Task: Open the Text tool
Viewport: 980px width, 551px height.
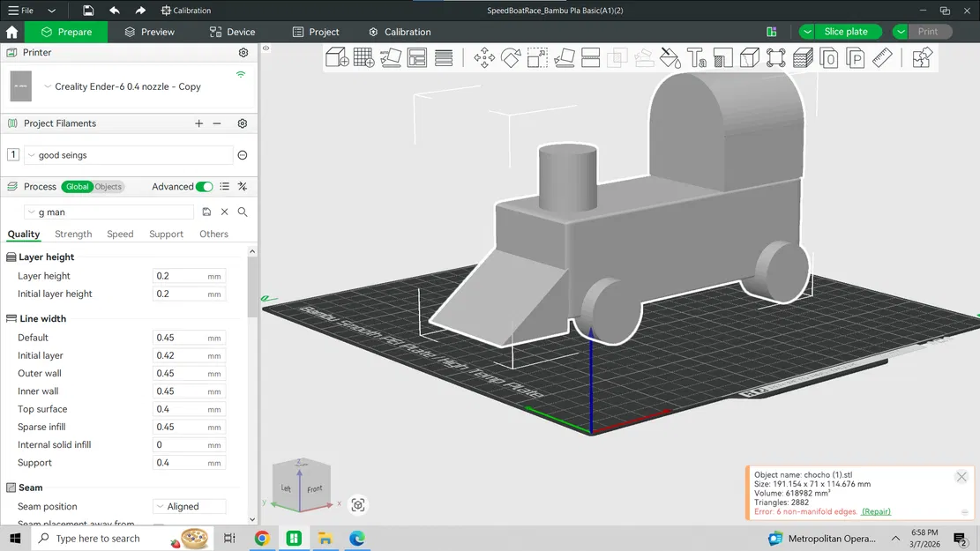Action: [x=696, y=57]
